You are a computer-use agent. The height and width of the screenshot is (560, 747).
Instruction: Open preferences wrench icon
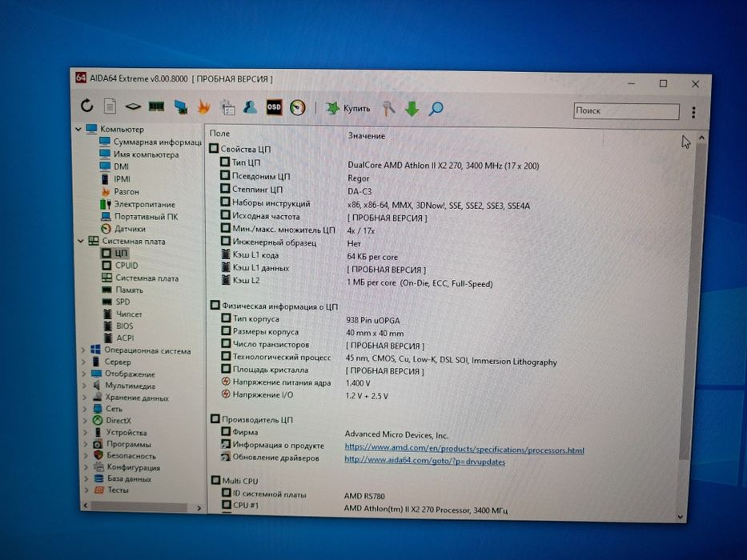coord(389,109)
